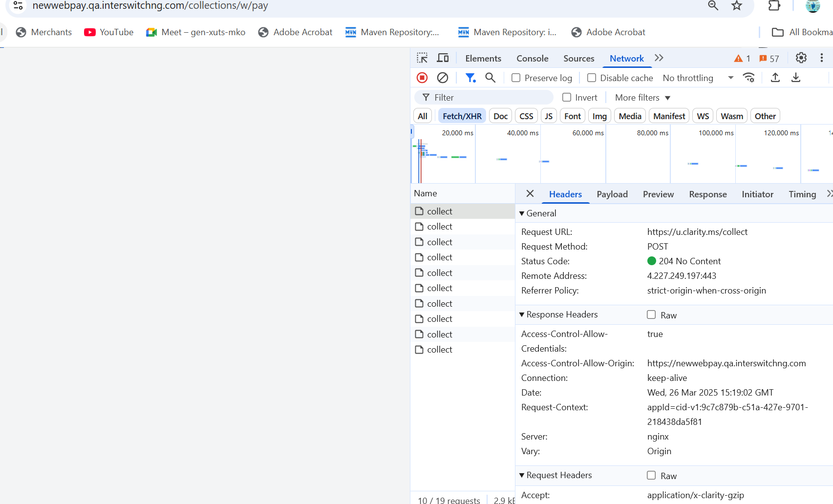Open the YouTube bookmark
Viewport: 833px width, 504px height.
tap(109, 32)
